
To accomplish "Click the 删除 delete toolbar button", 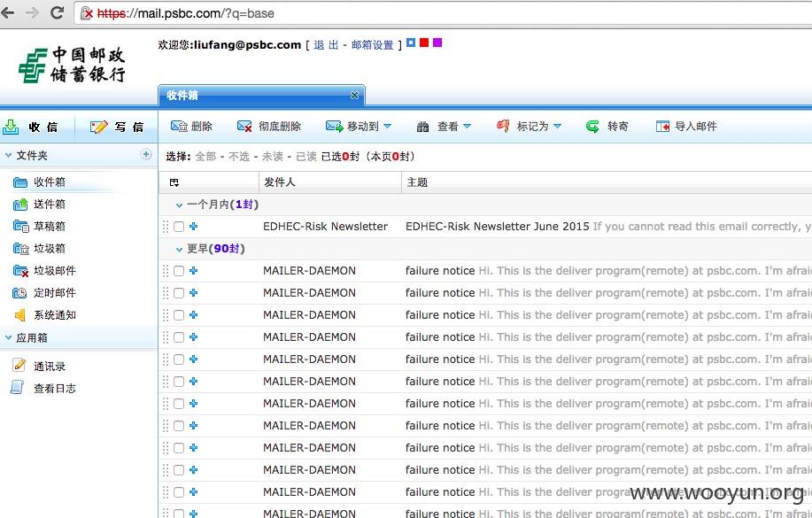I will 191,127.
